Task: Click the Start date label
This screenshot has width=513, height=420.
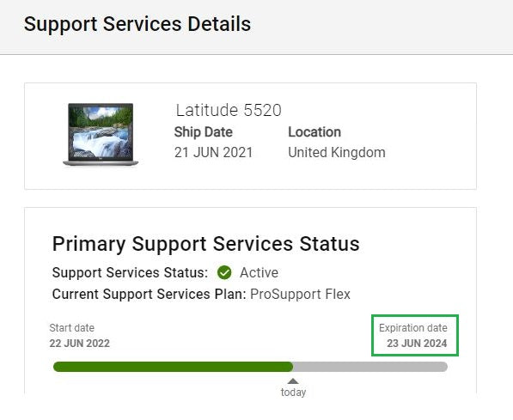Action: coord(71,328)
